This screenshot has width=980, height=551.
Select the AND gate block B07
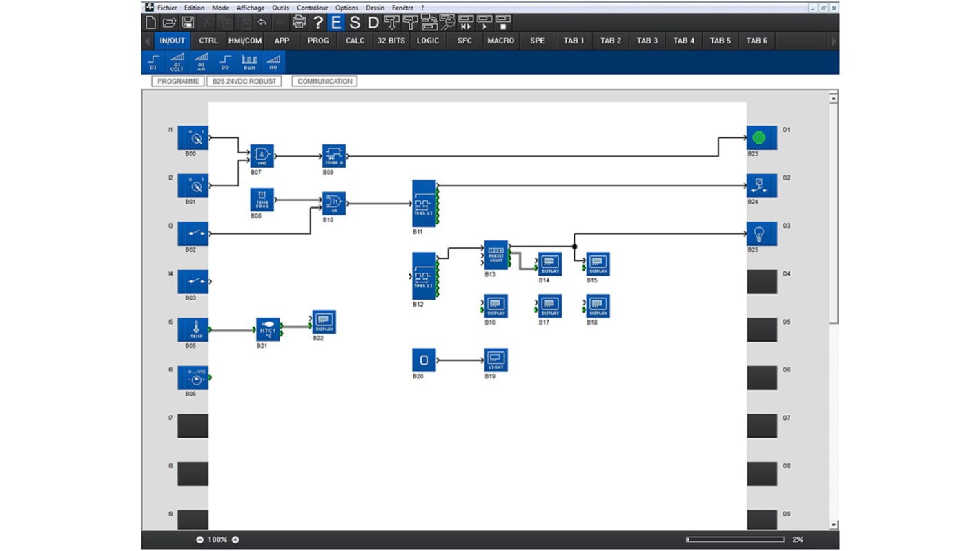[x=262, y=156]
